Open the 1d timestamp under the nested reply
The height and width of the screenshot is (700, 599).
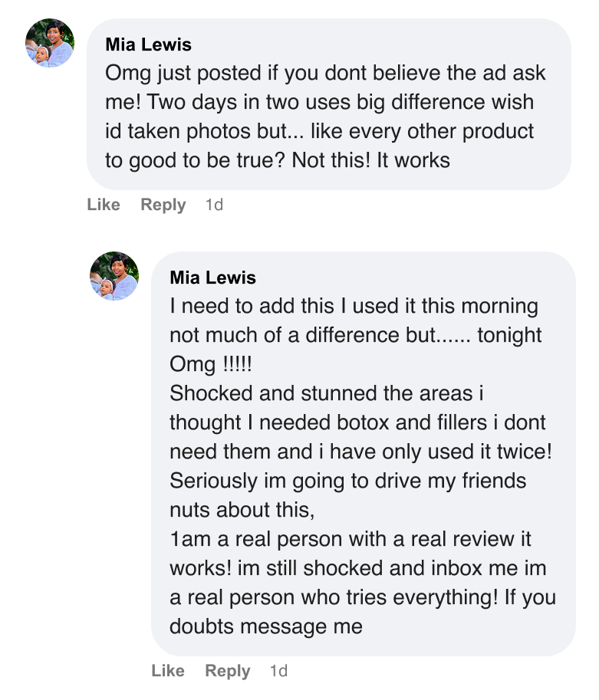coord(278,671)
